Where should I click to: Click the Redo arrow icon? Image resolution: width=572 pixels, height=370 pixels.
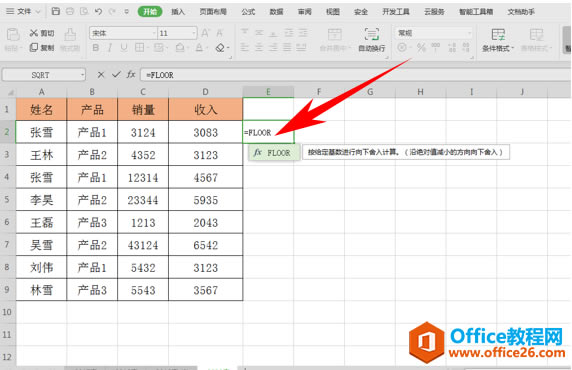coord(112,11)
